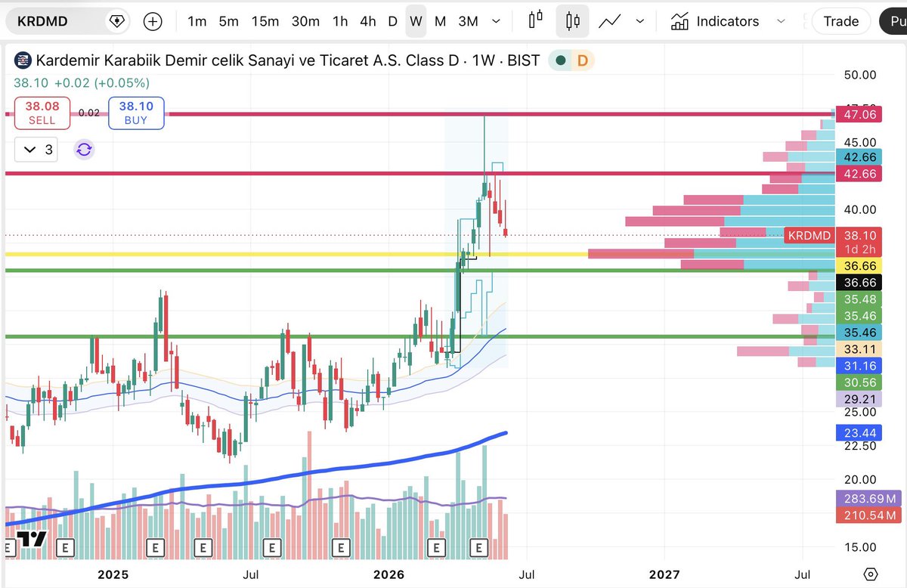Viewport: 907px width, 588px height.
Task: Click the 38.10 +0.02 (+0.05%) price text
Action: 82,83
